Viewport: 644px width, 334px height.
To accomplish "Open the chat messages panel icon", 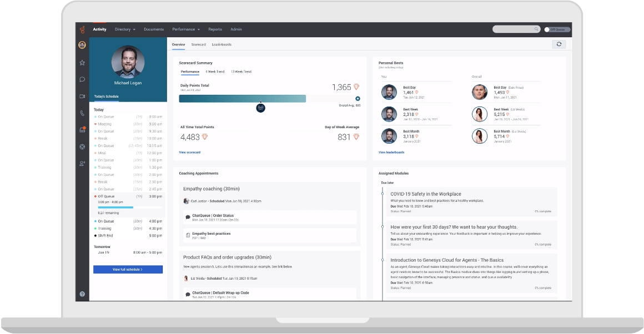I will pyautogui.click(x=82, y=79).
